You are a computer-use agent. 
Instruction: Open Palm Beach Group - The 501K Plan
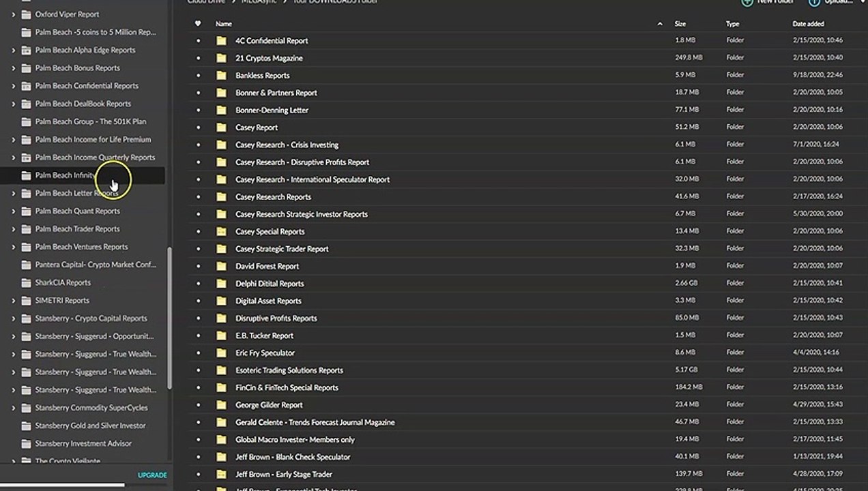coord(91,121)
